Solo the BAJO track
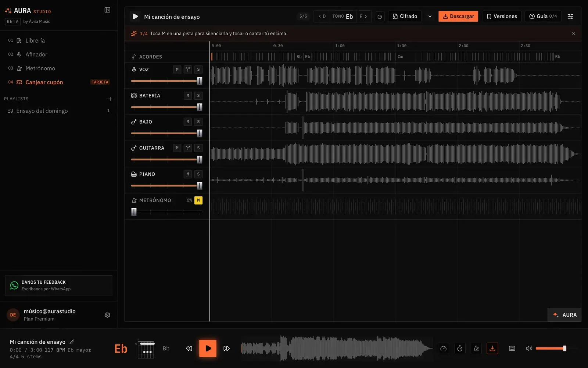The width and height of the screenshot is (588, 368). coord(198,122)
